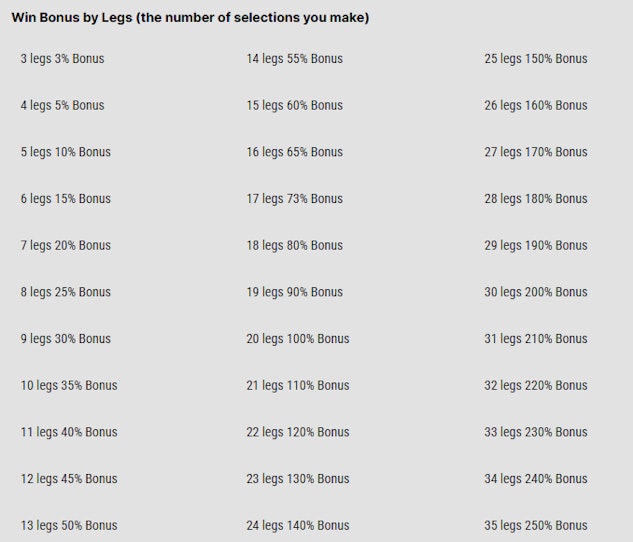The height and width of the screenshot is (542, 633).
Task: Click the 16 legs 65% Bonus text
Action: tap(294, 152)
